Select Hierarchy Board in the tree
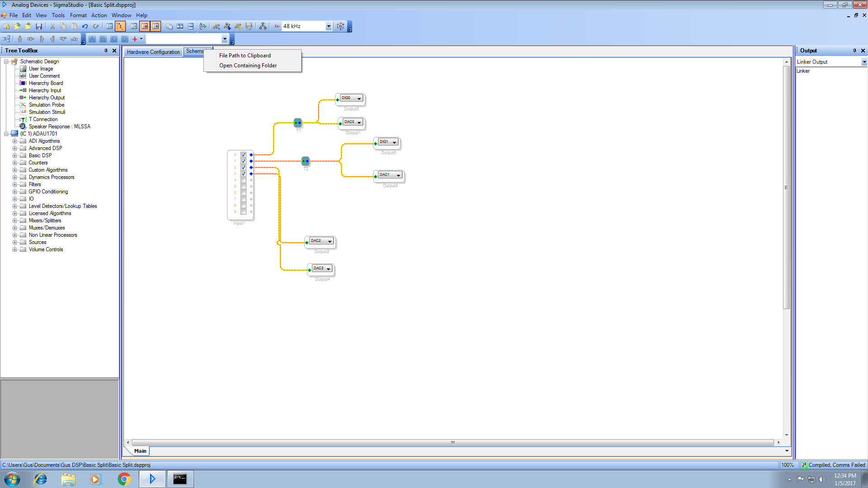This screenshot has height=488, width=868. [46, 83]
